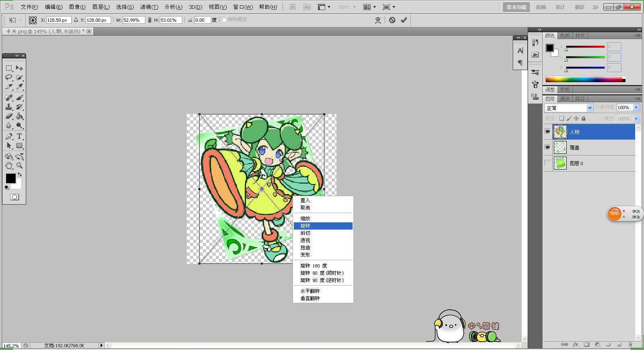Select the Paint Bucket tool
The height and width of the screenshot is (350, 644).
pos(19,116)
